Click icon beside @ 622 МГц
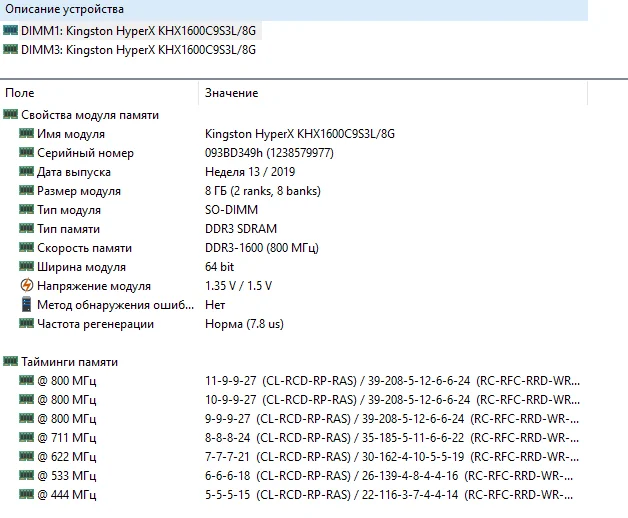The height and width of the screenshot is (518, 628). 26,456
